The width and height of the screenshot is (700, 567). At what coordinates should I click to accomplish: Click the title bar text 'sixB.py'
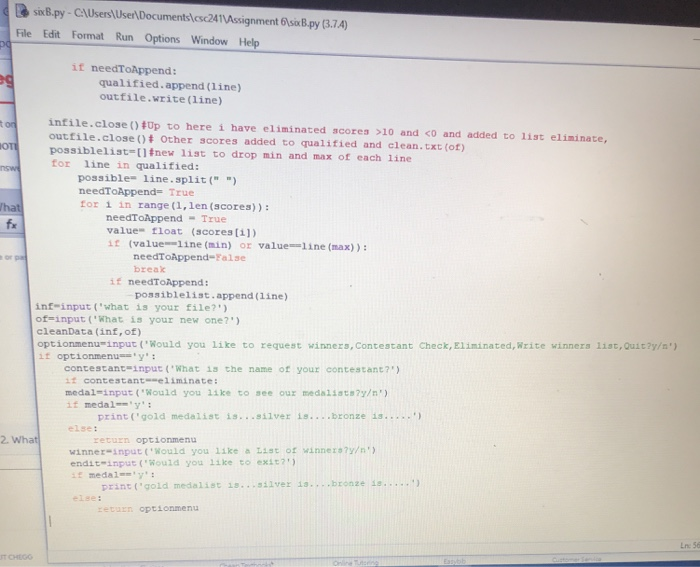[49, 12]
